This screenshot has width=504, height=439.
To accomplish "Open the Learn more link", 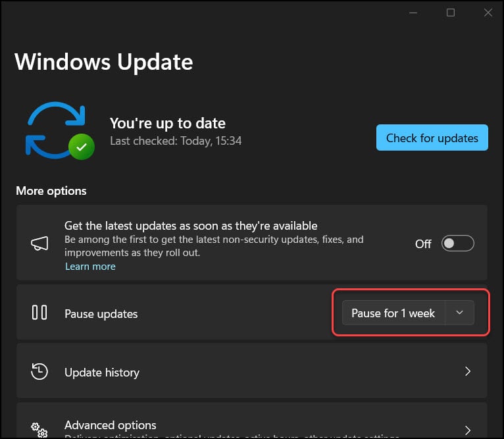I will click(90, 267).
